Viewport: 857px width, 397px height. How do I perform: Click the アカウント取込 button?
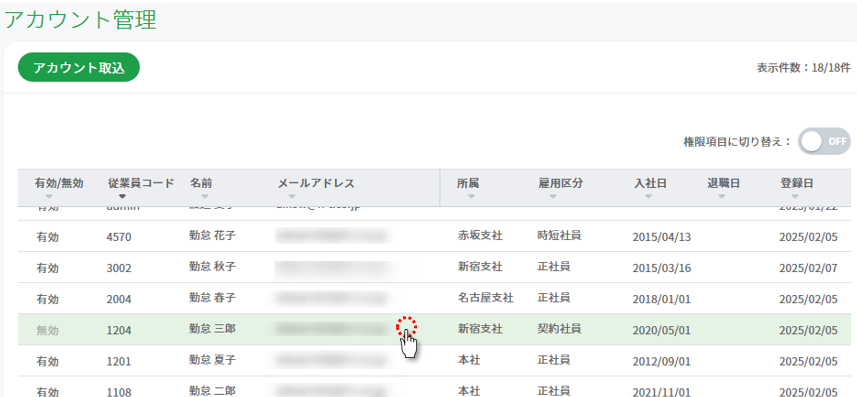[x=79, y=67]
